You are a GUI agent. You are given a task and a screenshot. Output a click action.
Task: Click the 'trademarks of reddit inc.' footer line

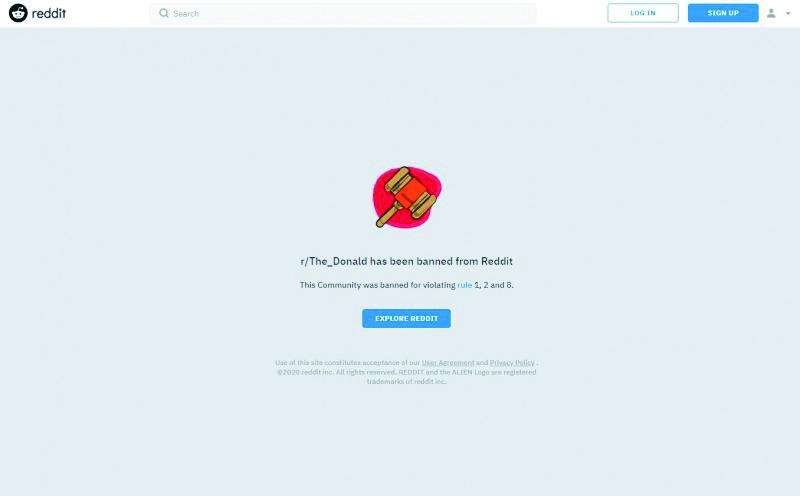click(x=407, y=381)
